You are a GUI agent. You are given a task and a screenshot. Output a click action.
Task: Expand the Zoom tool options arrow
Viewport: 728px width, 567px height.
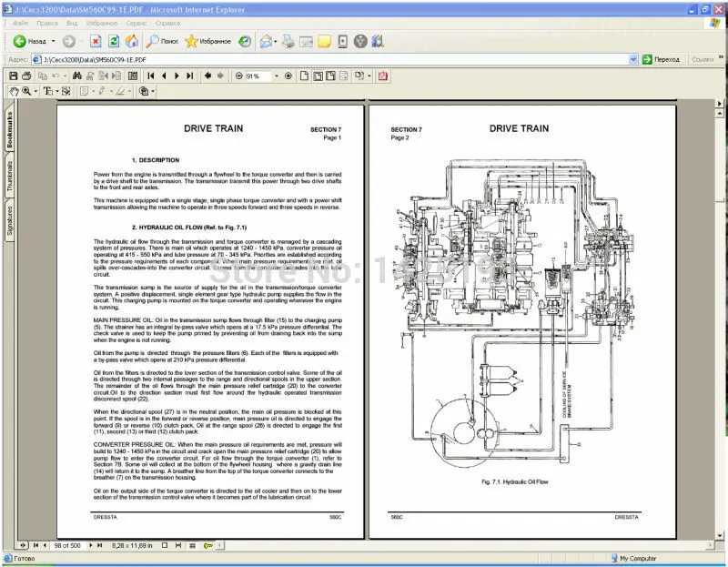point(35,92)
